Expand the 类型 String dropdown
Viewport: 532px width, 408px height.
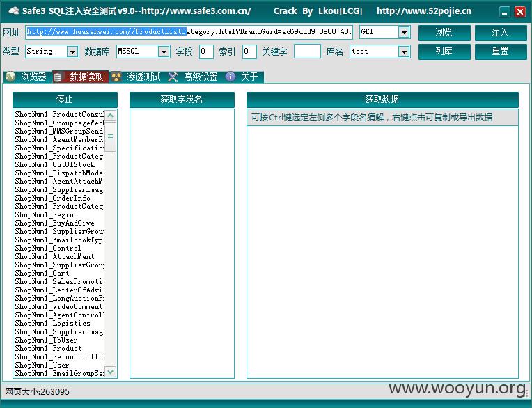(72, 52)
